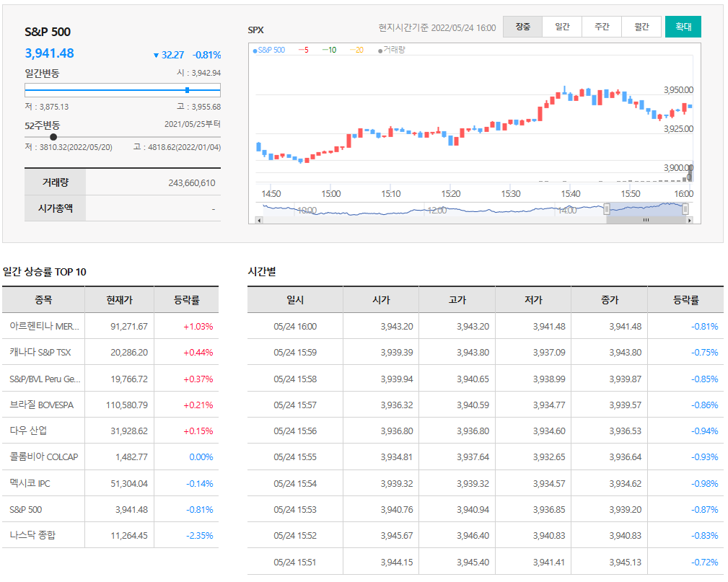Toggle the 20 moving average legend
The height and width of the screenshot is (582, 728).
pos(356,50)
